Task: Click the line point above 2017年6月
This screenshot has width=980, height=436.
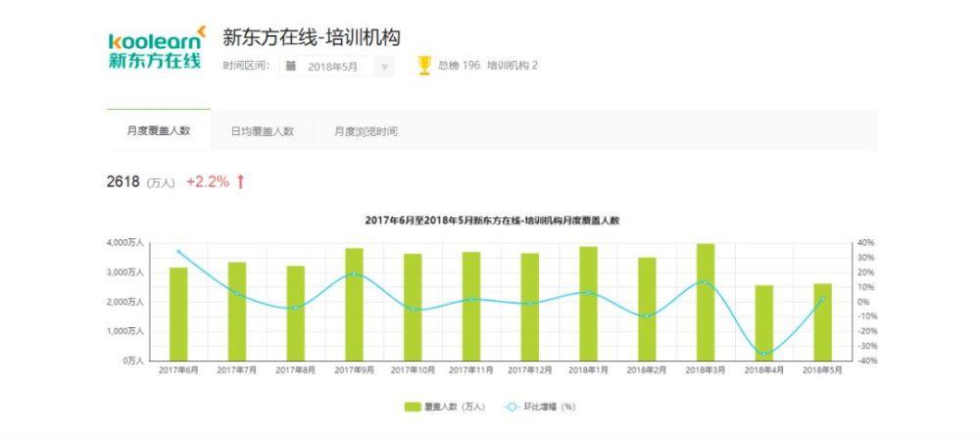Action: coord(178,252)
